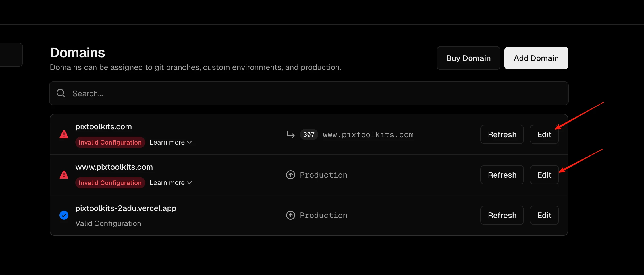644x275 pixels.
Task: Edit the pixtoolkits.com domain
Action: coord(544,134)
